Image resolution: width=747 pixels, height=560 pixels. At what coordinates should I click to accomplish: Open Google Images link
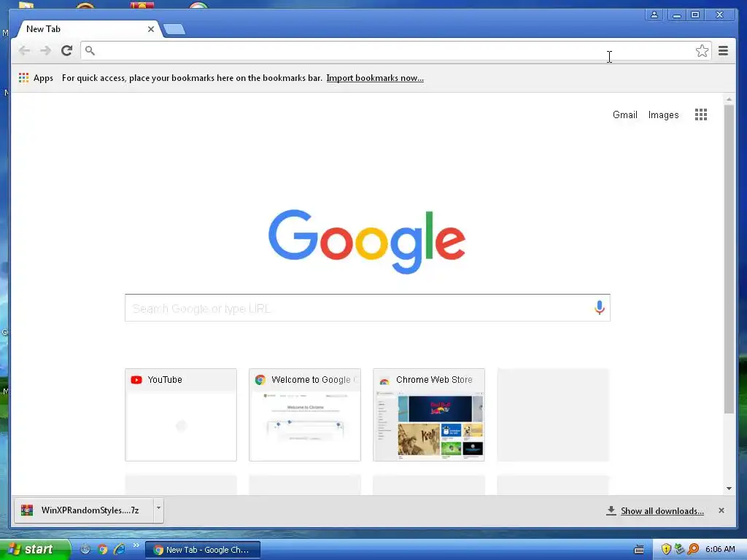click(x=663, y=114)
